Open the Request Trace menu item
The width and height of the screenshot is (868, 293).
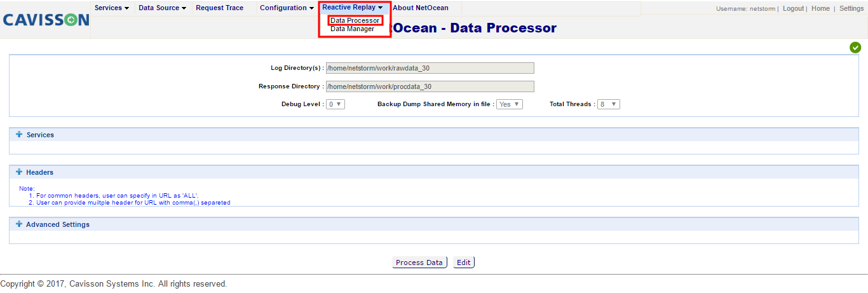pos(219,8)
